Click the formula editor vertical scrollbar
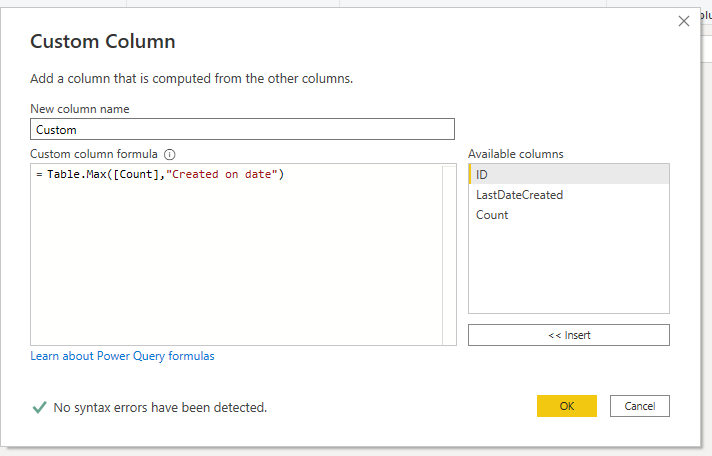 coord(449,255)
